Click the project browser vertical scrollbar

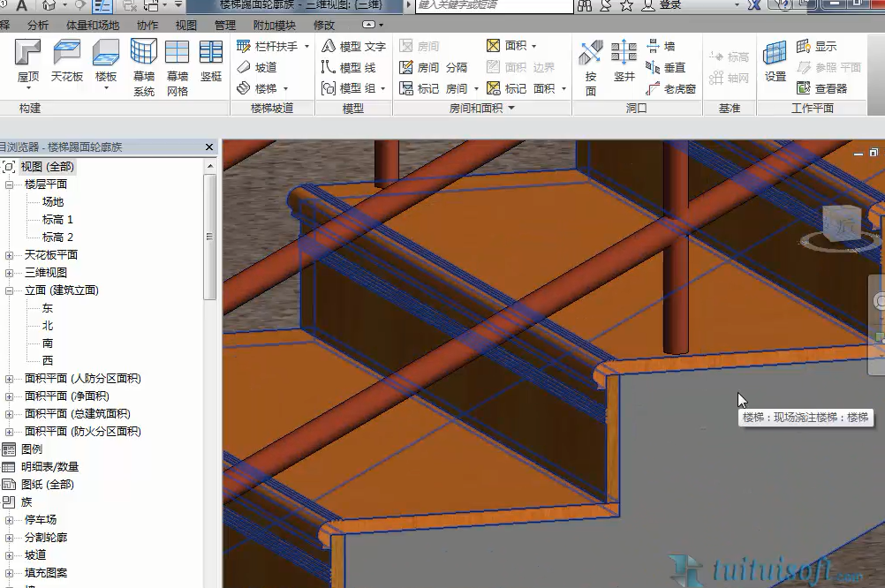[210, 237]
